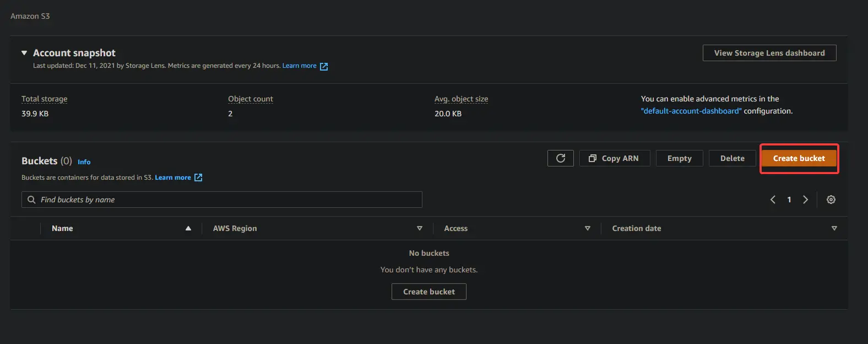Open table preferences gear icon
Screen dimensions: 868x344
point(831,200)
